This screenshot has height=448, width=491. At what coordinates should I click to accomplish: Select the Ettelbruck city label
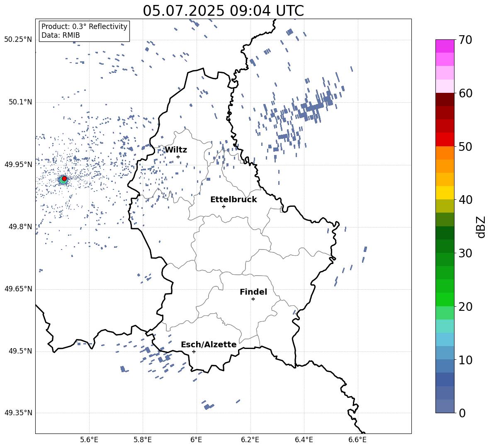click(x=233, y=200)
